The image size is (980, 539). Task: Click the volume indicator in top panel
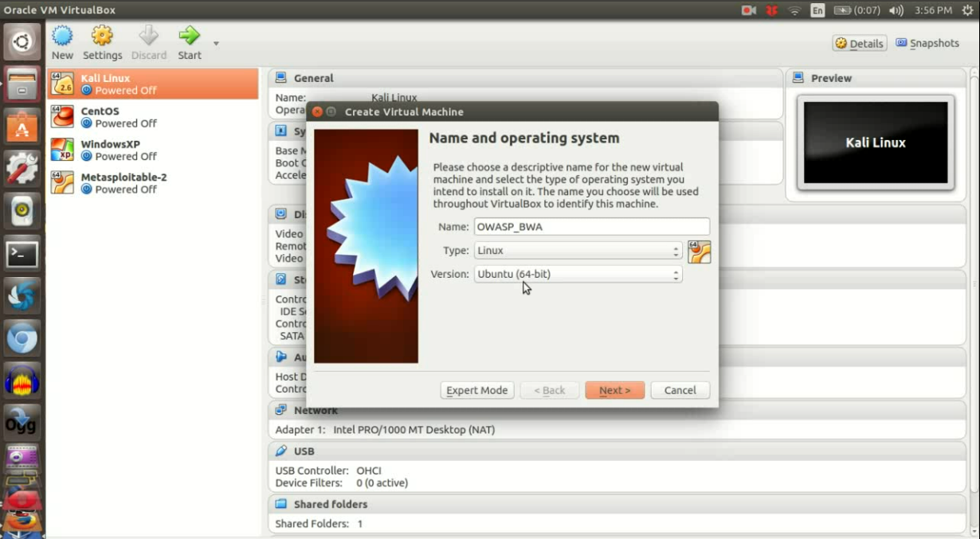coord(896,10)
